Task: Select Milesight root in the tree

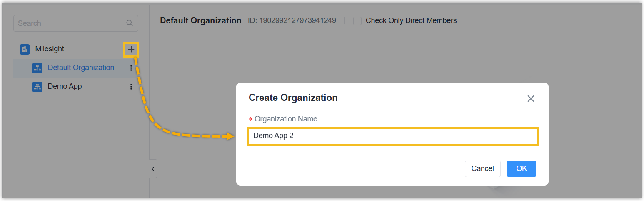Action: pos(50,49)
